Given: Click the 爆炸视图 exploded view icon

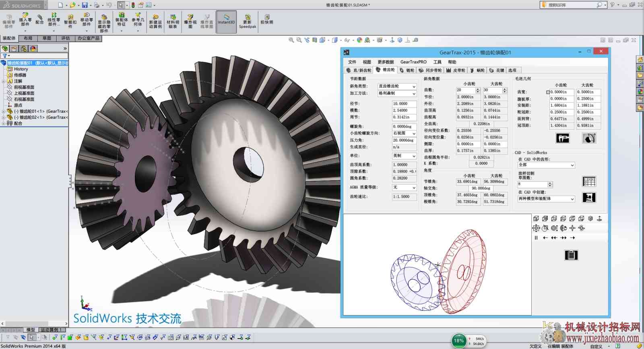Looking at the screenshot, I should pos(190,21).
